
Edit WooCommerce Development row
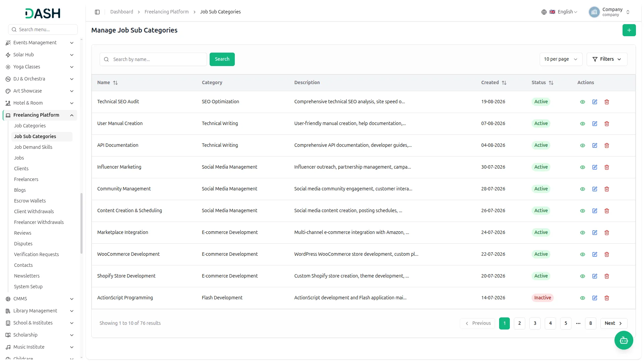(594, 254)
